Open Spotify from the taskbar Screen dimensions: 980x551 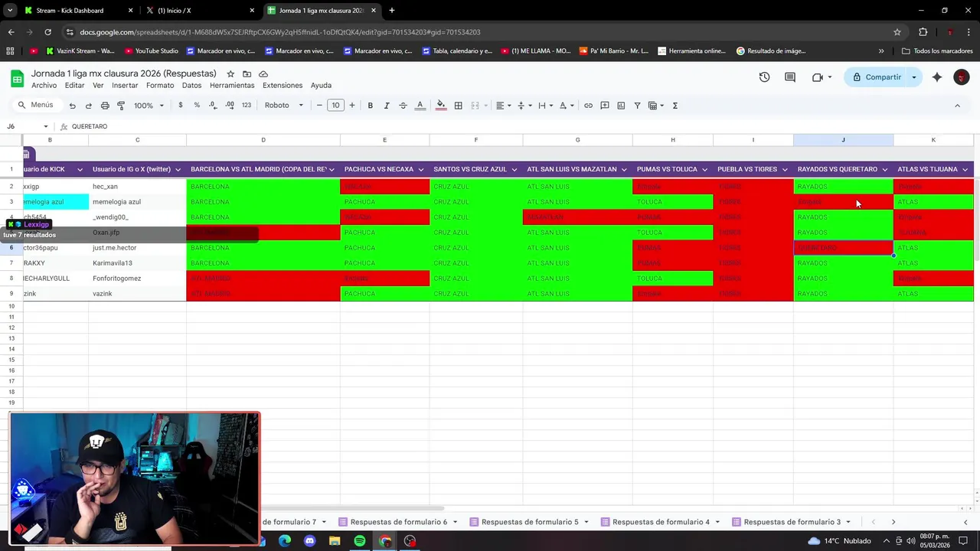coord(360,541)
